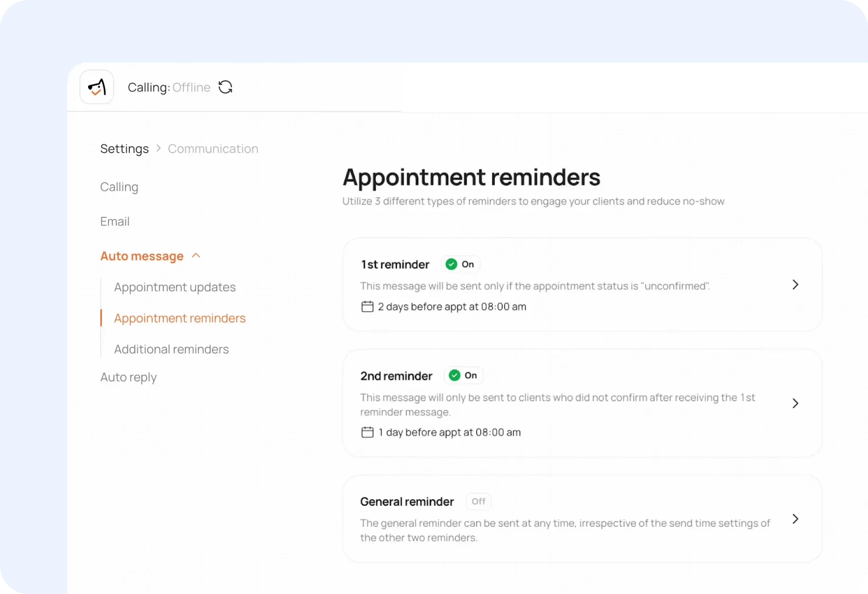Enable the General reminder Off toggle

[478, 501]
